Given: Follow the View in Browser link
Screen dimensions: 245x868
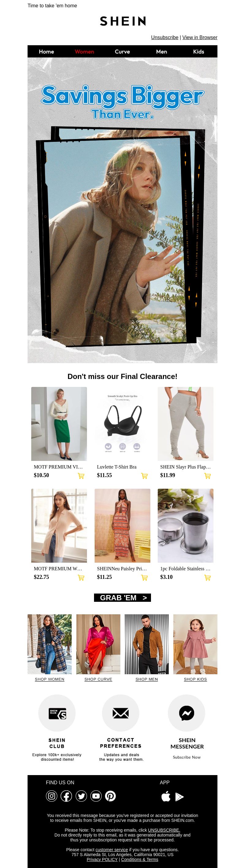Looking at the screenshot, I should coord(200,37).
